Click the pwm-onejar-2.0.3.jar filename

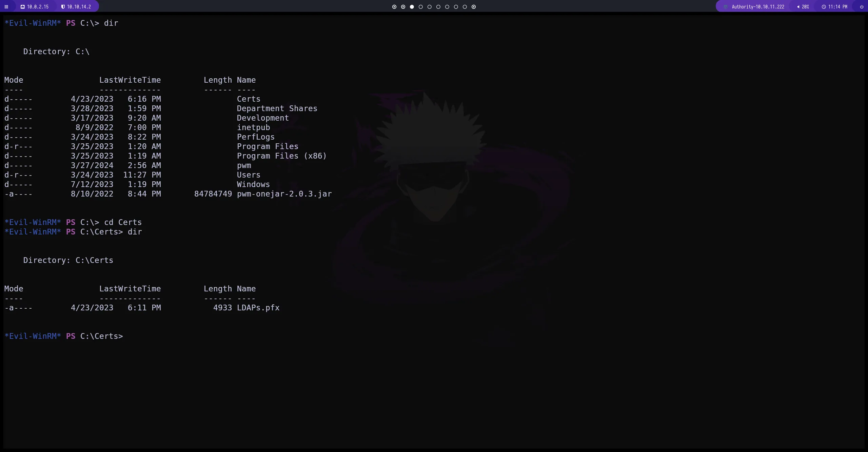click(284, 194)
